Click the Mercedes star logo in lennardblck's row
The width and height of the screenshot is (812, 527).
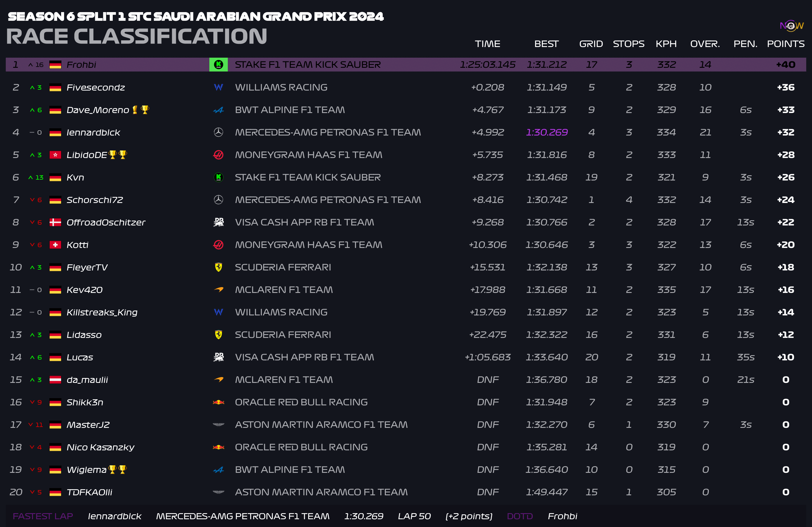click(x=218, y=132)
